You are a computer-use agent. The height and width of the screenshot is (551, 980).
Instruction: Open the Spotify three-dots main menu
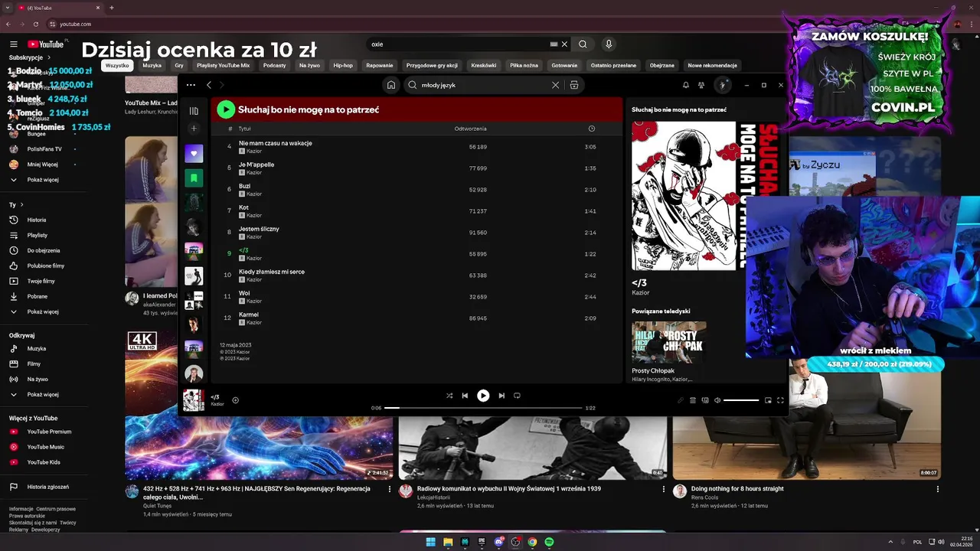point(191,85)
